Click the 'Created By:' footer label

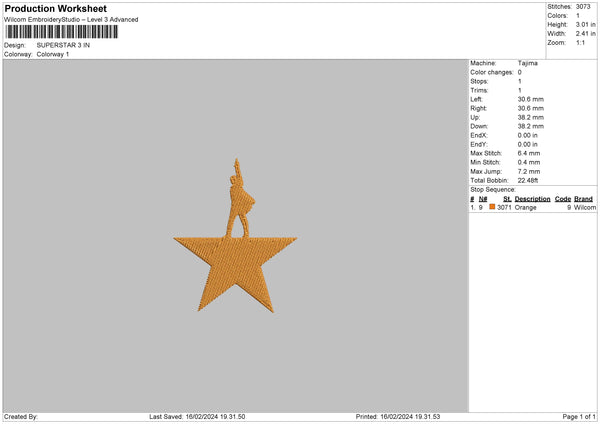point(21,417)
